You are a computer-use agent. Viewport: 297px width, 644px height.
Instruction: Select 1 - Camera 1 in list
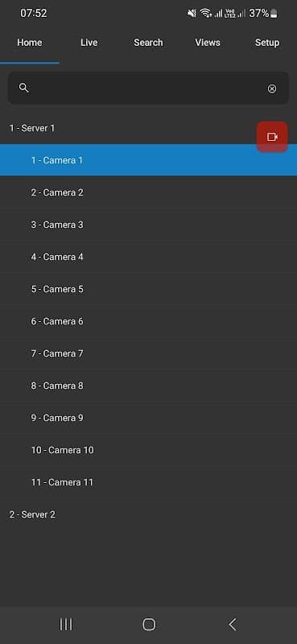tap(148, 160)
